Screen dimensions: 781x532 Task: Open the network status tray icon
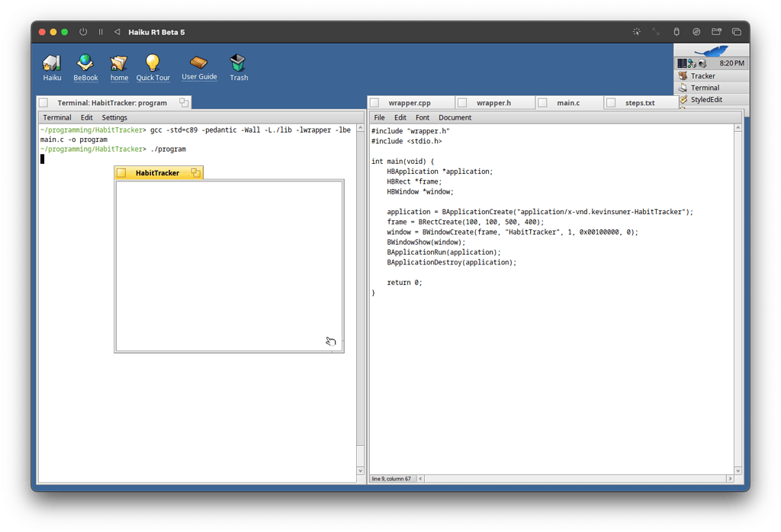[692, 63]
